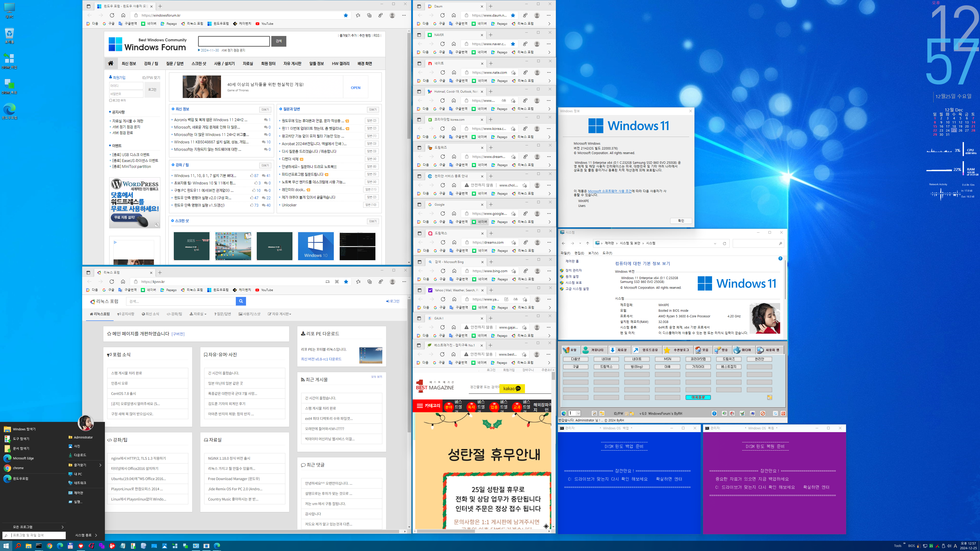980x551 pixels.
Task: Open the red magnifier search icon on the taskbar
Action: pyautogui.click(x=18, y=546)
